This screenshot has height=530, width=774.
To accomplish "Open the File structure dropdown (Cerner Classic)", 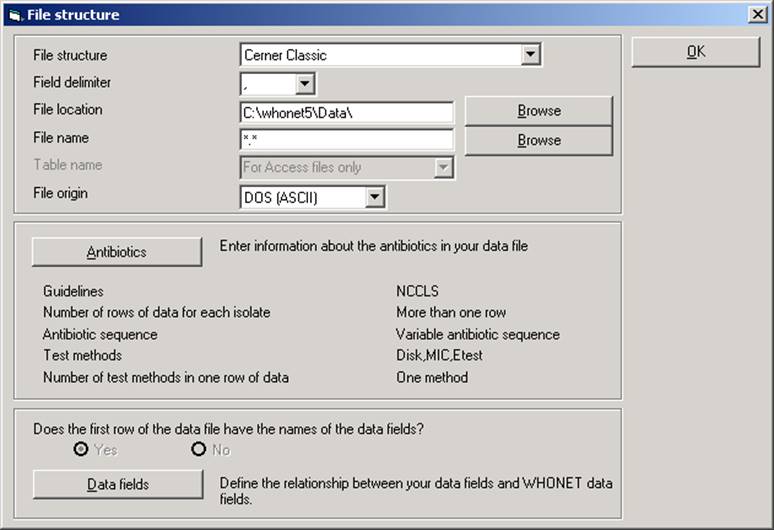I will point(531,55).
